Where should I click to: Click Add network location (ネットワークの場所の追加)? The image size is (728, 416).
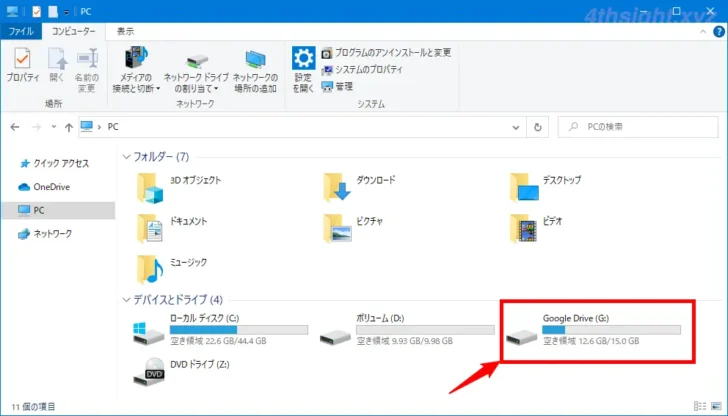click(x=255, y=71)
